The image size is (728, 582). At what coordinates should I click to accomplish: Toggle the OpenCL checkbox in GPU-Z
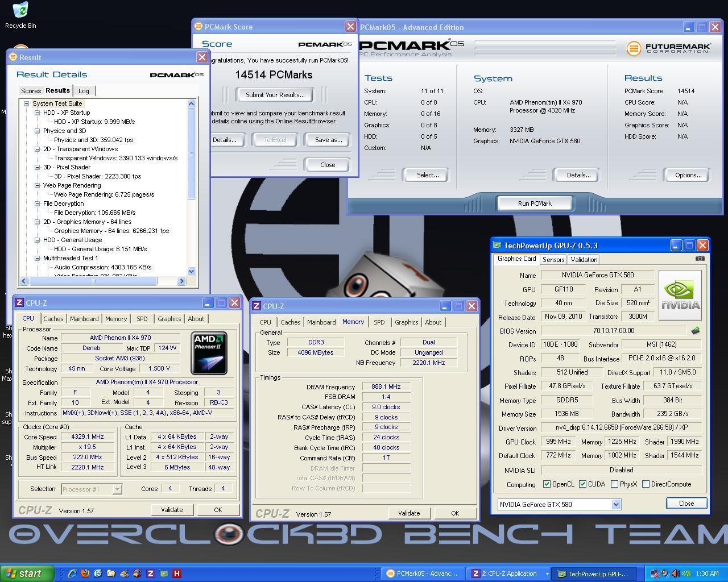(x=547, y=484)
